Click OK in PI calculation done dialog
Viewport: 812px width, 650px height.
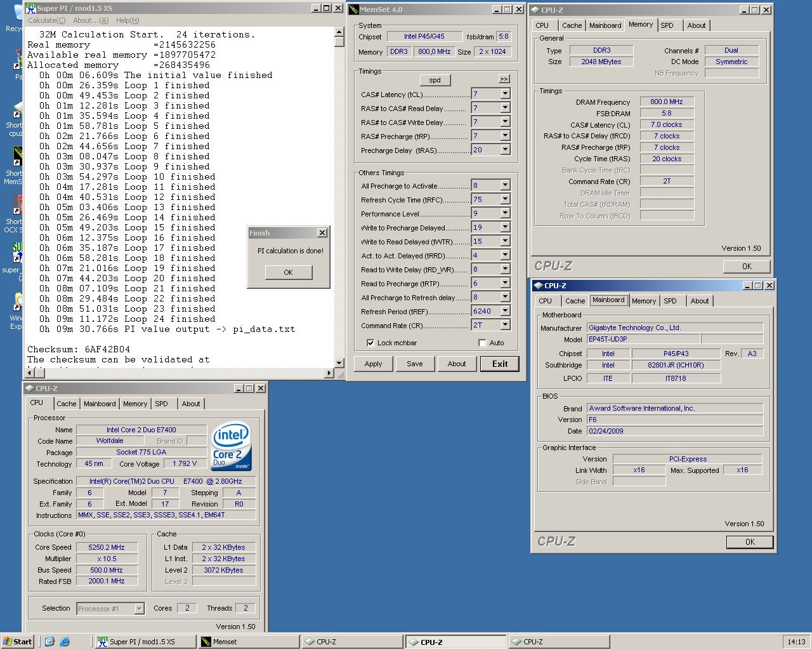(x=289, y=272)
